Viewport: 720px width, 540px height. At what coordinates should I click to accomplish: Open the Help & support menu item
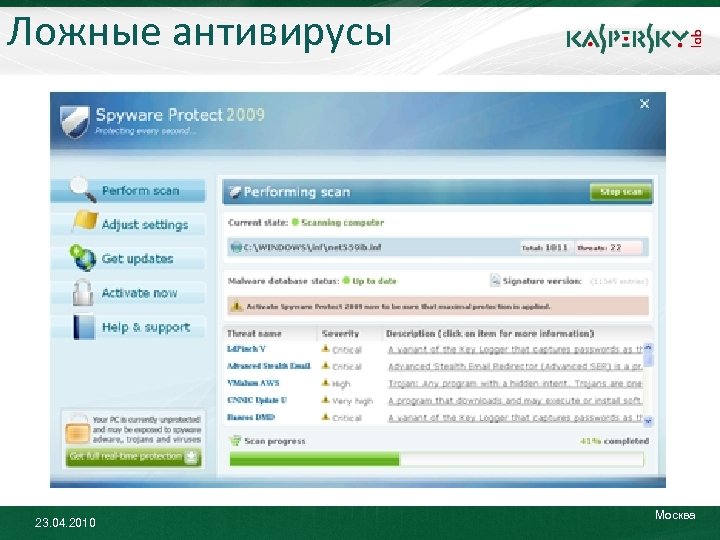coord(128,327)
